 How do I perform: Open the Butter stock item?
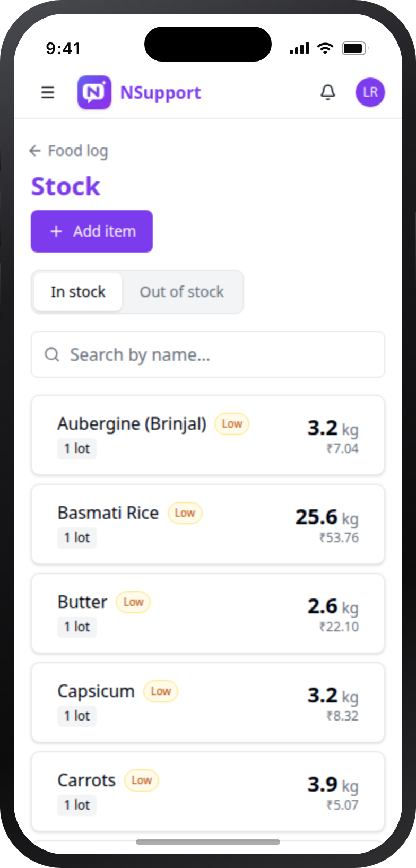[208, 613]
